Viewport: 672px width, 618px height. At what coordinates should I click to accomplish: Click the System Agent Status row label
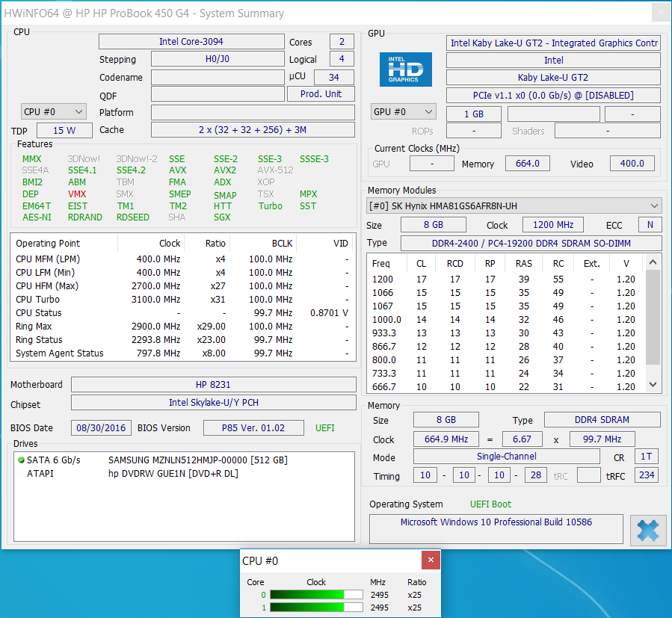click(60, 353)
